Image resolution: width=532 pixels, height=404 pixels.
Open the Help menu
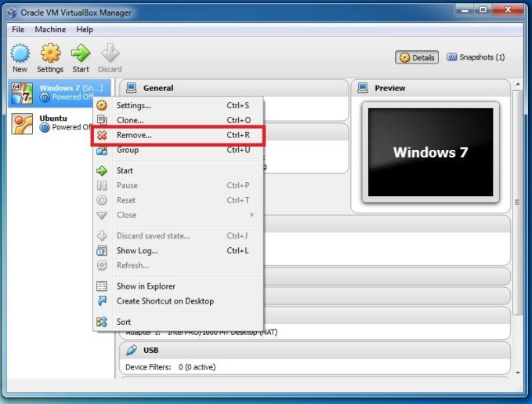[x=85, y=30]
